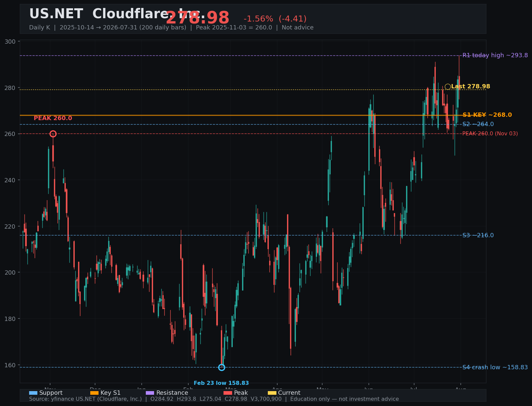Select the red Peak legend swatch

point(228,393)
